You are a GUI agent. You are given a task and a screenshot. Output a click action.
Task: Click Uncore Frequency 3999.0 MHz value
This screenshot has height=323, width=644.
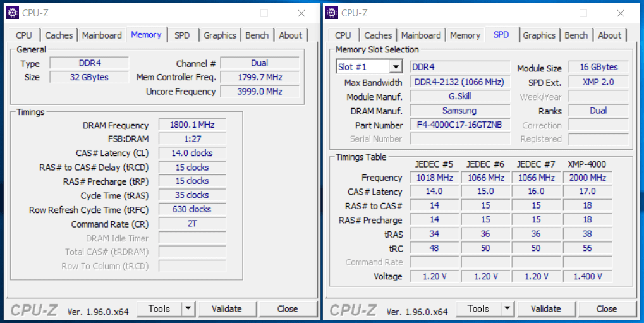(x=260, y=91)
